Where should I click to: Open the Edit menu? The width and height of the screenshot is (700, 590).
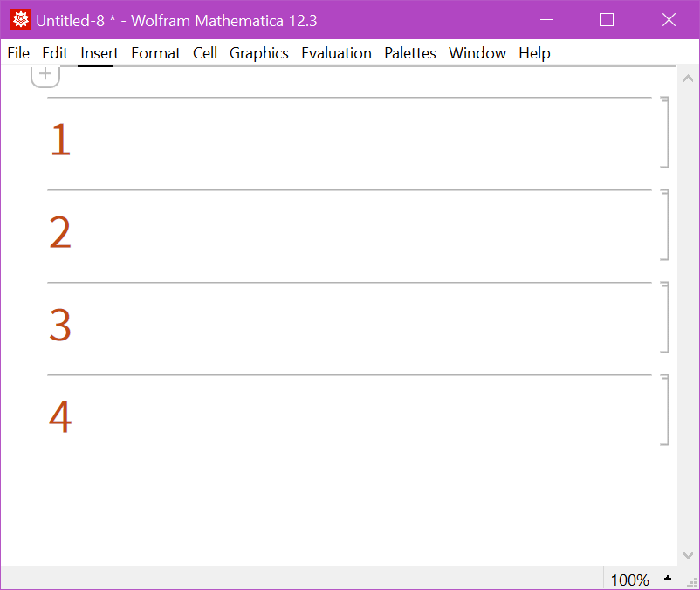click(x=55, y=53)
